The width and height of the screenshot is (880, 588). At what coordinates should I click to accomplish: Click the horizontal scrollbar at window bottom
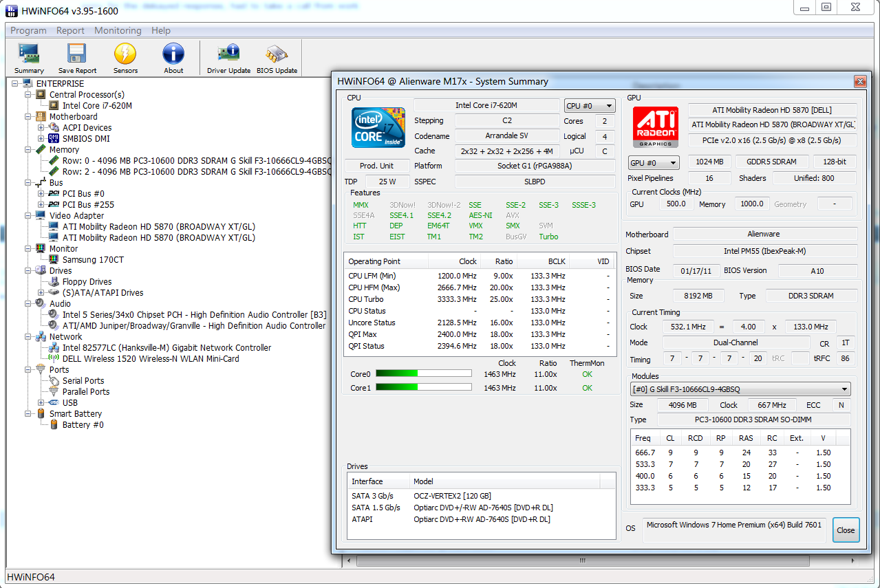click(x=582, y=561)
